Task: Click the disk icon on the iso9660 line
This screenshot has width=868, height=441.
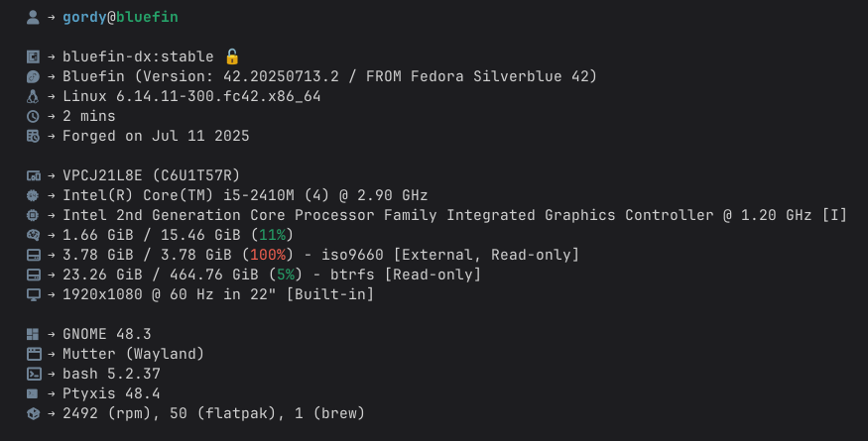Action: 33,255
